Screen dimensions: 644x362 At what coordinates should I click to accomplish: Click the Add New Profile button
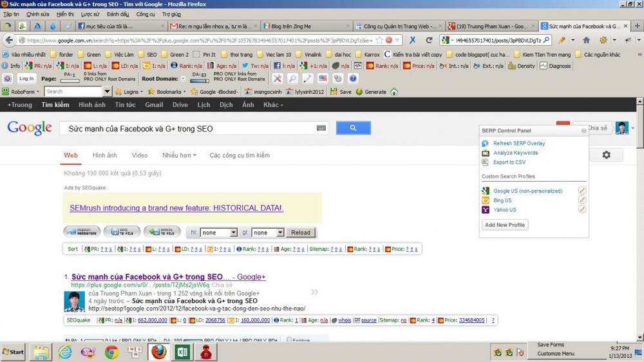pyautogui.click(x=505, y=225)
